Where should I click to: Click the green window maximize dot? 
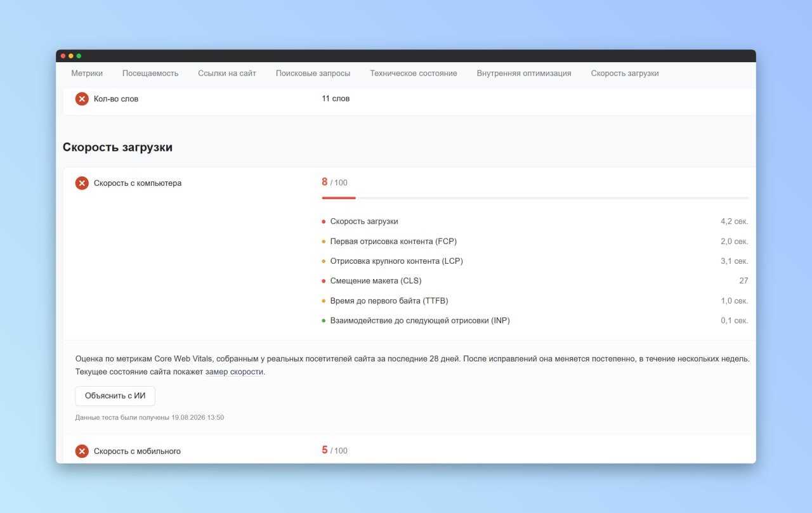pos(79,56)
